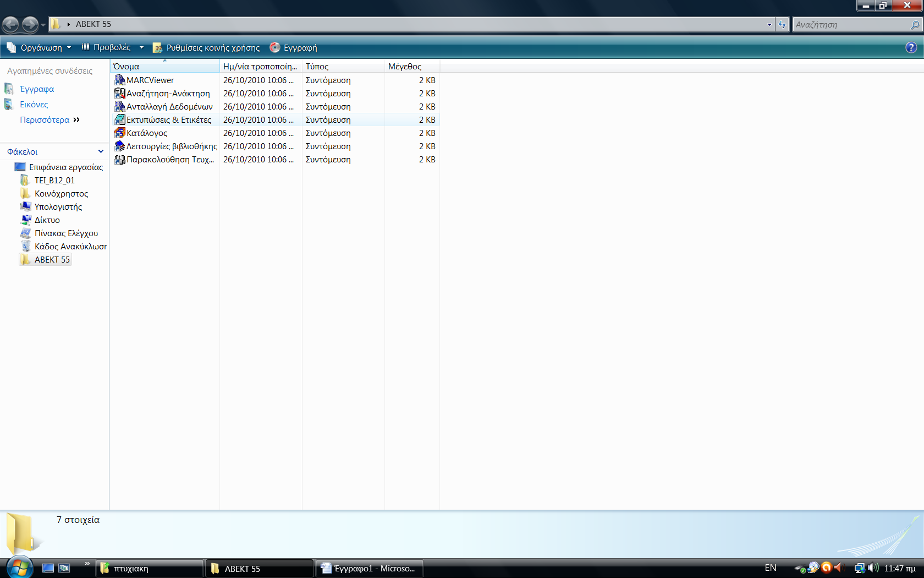Show hidden quick launch icons chevron

[87, 563]
